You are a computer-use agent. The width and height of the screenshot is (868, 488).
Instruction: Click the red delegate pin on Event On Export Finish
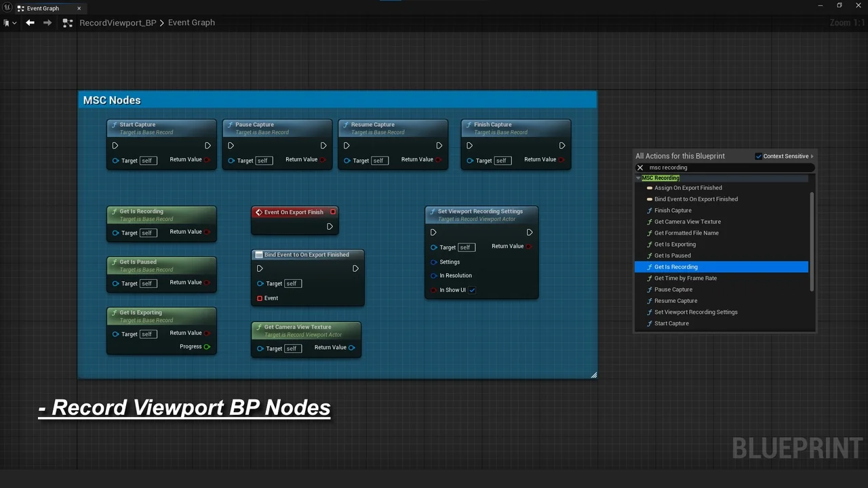332,212
